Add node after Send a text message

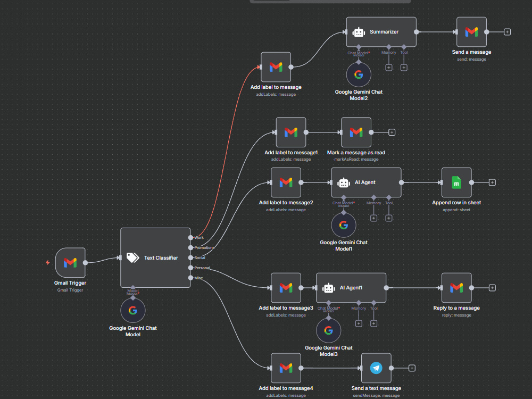coord(412,368)
